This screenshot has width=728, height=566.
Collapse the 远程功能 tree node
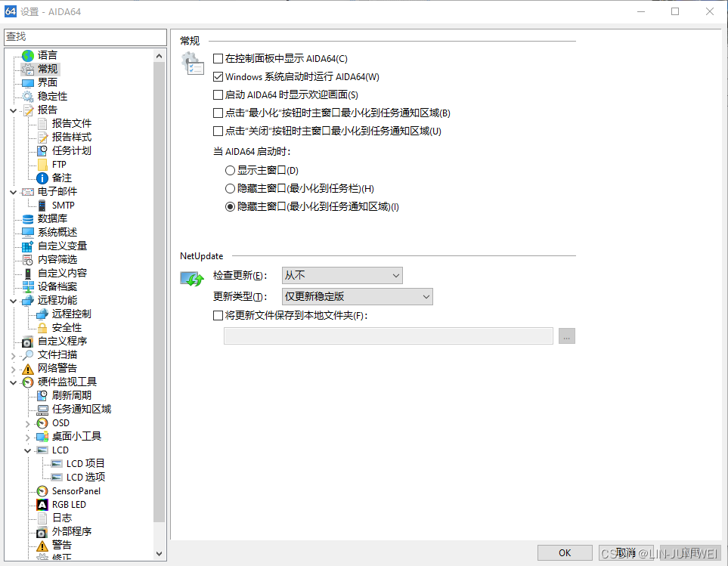[x=14, y=301]
